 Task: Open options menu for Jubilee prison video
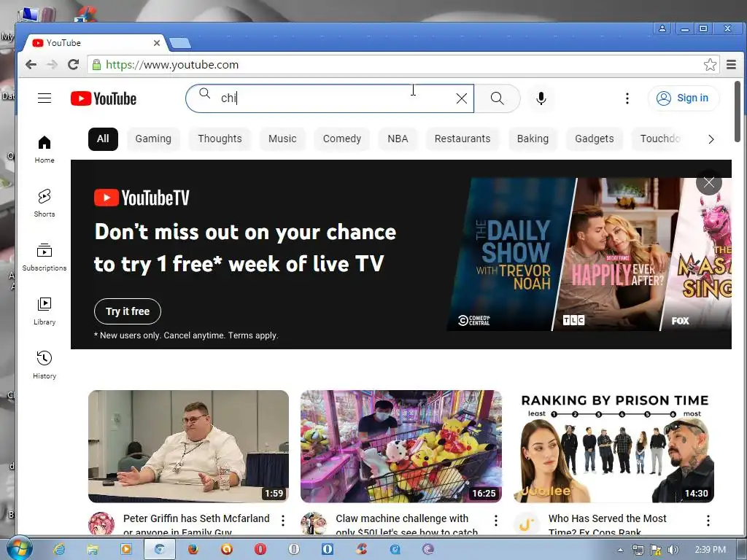[x=708, y=521]
